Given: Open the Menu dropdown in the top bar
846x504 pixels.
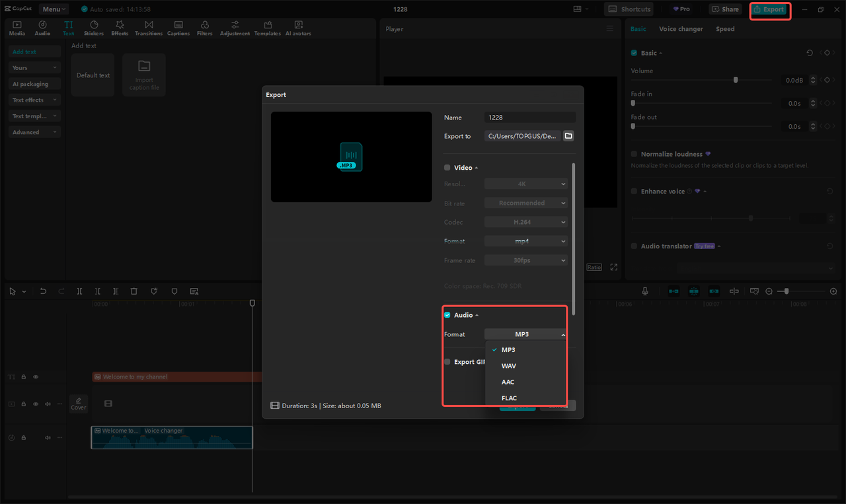Looking at the screenshot, I should pyautogui.click(x=53, y=9).
